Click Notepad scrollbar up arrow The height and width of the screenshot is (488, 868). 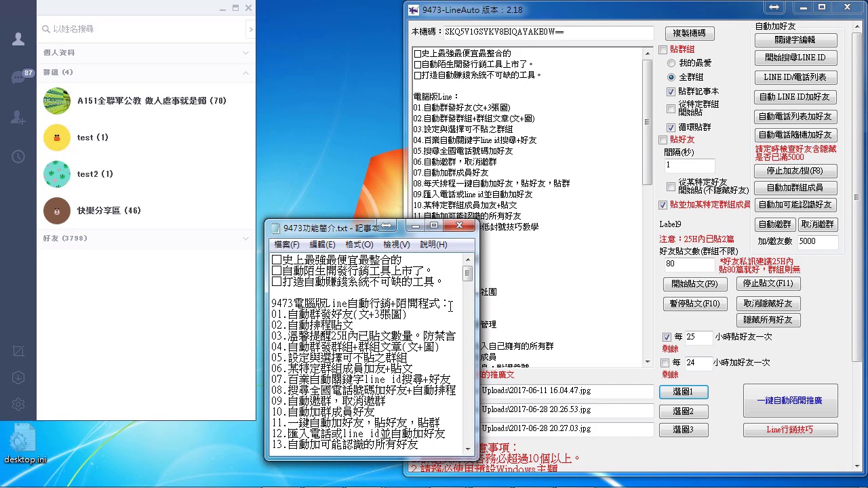click(x=467, y=260)
